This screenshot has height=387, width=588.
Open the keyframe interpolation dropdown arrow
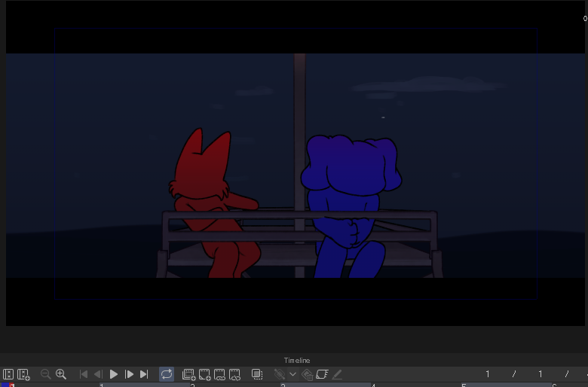pos(293,374)
